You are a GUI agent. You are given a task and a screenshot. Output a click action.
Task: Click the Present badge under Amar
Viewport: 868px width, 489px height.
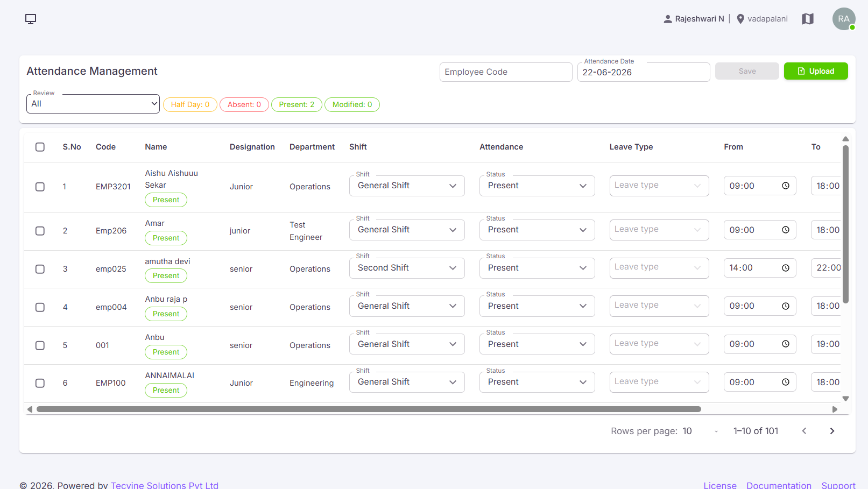(166, 238)
